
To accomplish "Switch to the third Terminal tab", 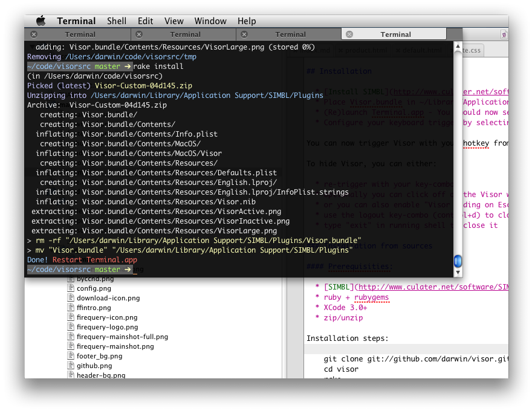I will coord(290,34).
